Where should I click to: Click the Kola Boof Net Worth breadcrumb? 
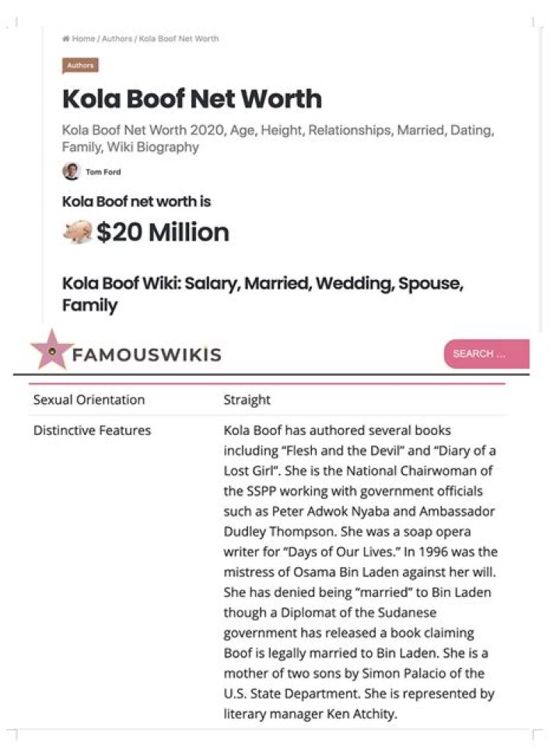pos(178,39)
